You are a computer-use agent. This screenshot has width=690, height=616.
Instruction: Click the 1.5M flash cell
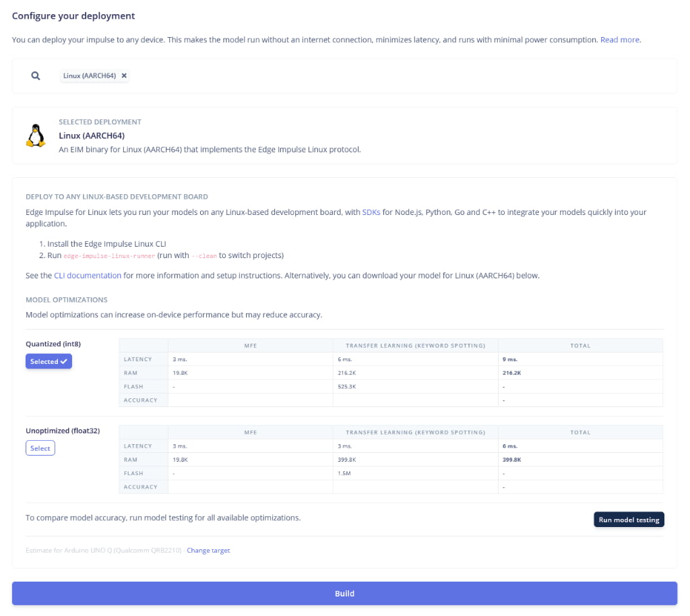click(344, 473)
